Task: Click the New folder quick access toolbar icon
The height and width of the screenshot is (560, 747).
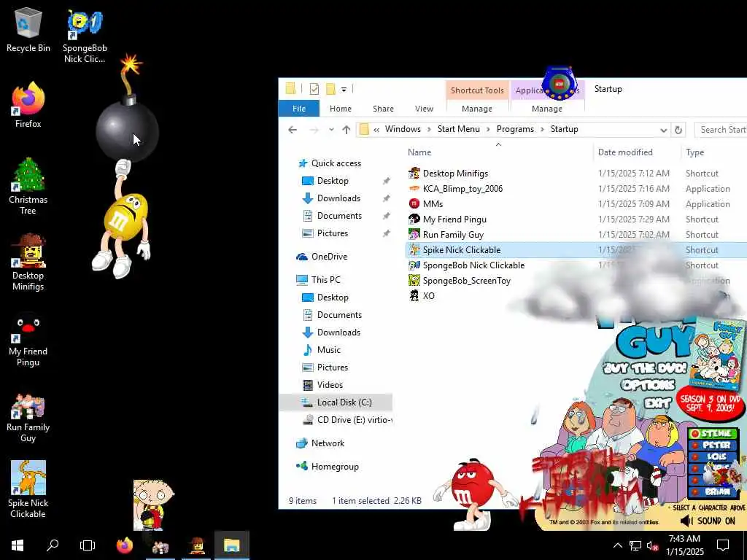Action: [x=330, y=89]
